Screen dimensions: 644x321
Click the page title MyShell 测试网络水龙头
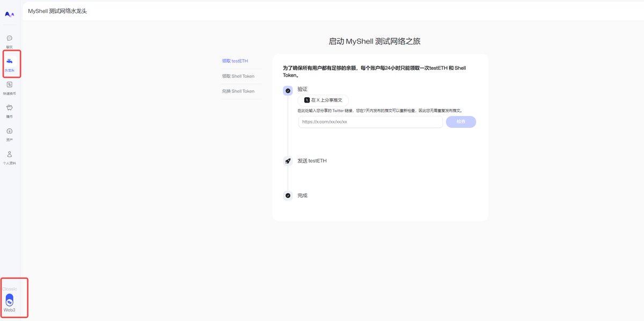(x=57, y=11)
